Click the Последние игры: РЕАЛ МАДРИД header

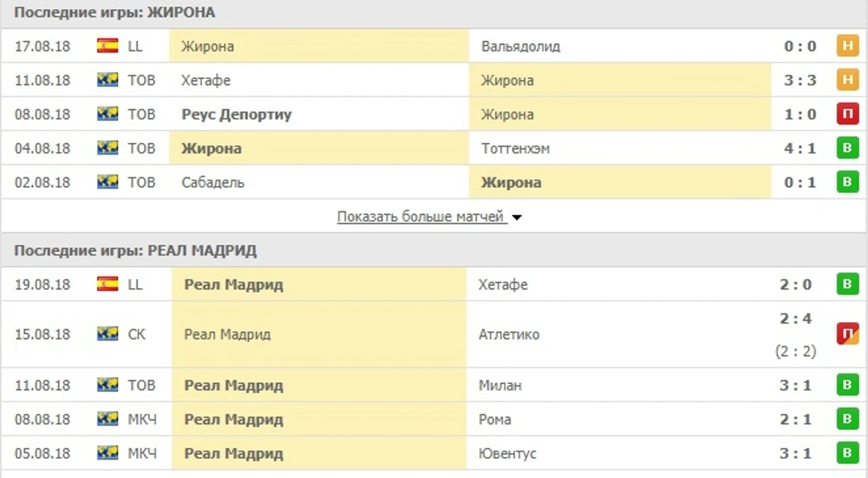click(136, 251)
